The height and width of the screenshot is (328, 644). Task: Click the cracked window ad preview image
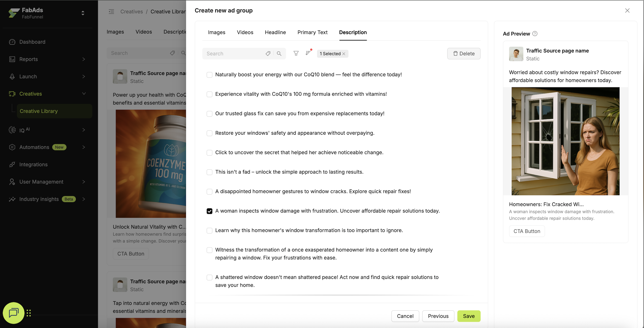click(566, 141)
